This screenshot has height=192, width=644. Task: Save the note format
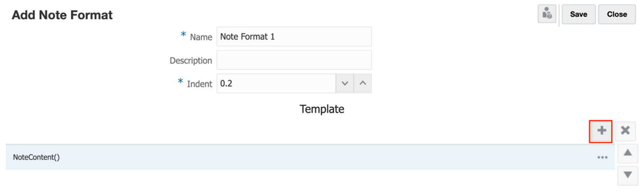(x=578, y=14)
